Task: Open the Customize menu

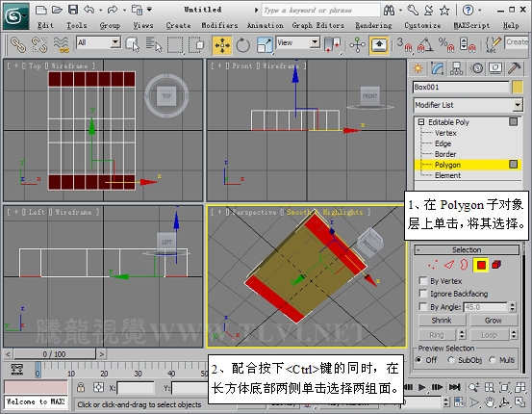Action: coord(422,25)
